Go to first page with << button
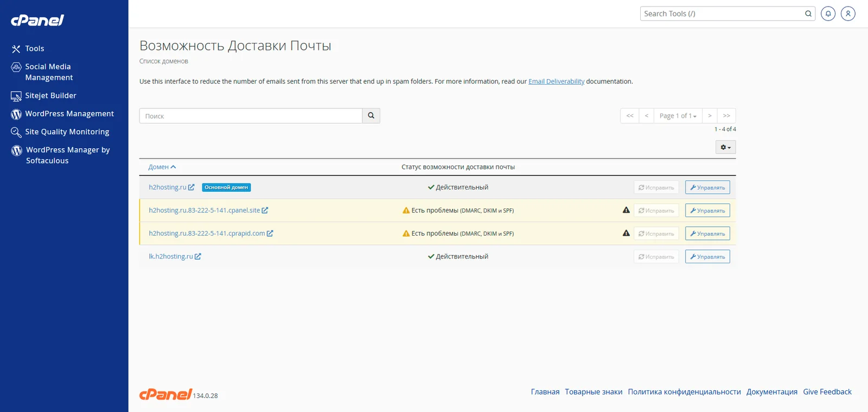Viewport: 868px width, 412px height. [x=630, y=116]
